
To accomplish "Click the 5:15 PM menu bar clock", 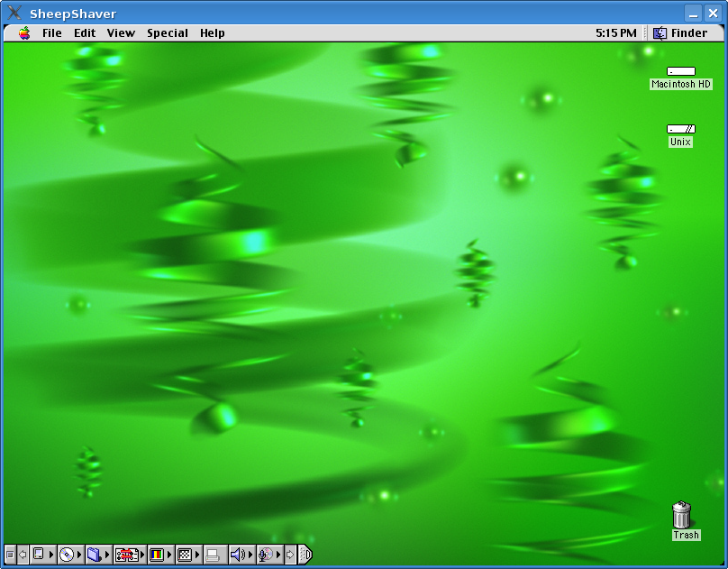I will [x=615, y=33].
